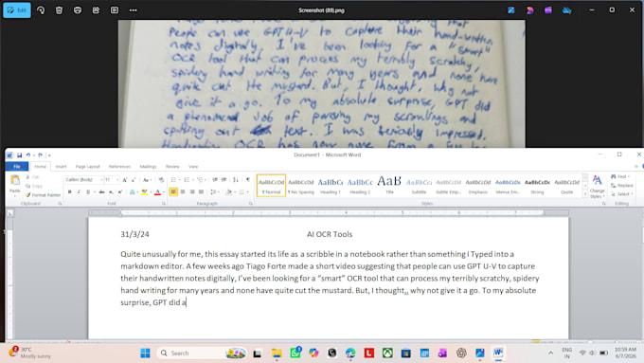Viewport: 644px width, 363px height.
Task: Apply the red font color button
Action: click(157, 192)
